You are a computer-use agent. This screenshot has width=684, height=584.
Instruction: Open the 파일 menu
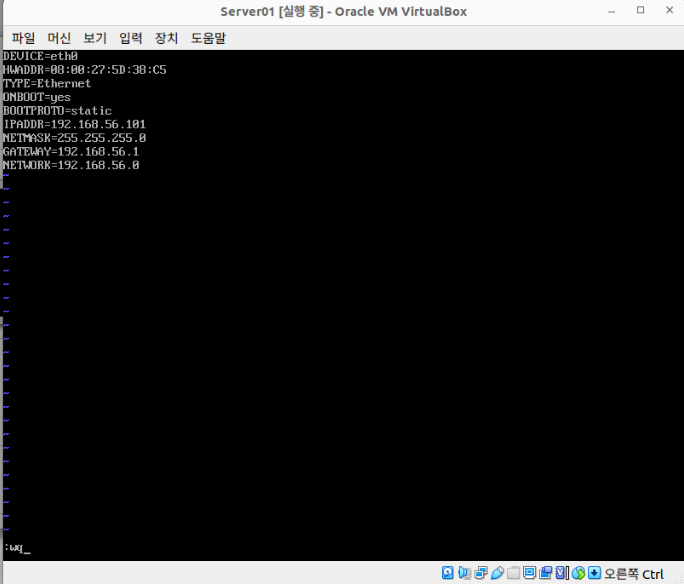point(23,38)
